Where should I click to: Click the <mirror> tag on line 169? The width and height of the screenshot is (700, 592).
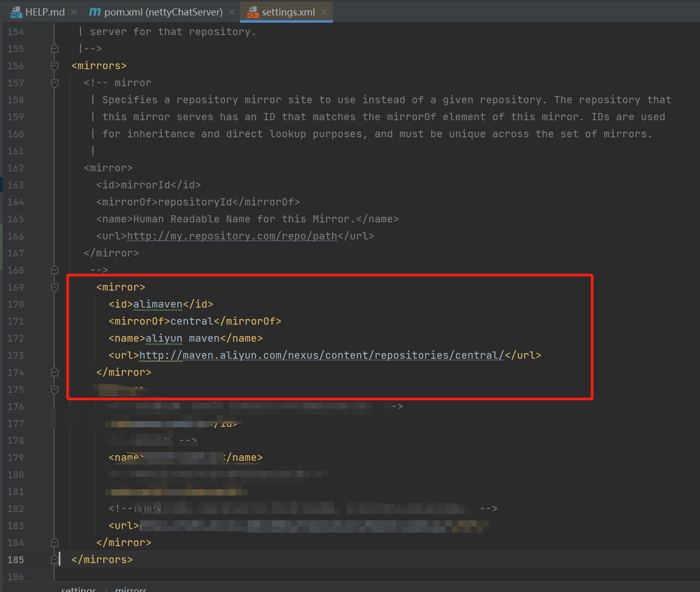tap(121, 287)
